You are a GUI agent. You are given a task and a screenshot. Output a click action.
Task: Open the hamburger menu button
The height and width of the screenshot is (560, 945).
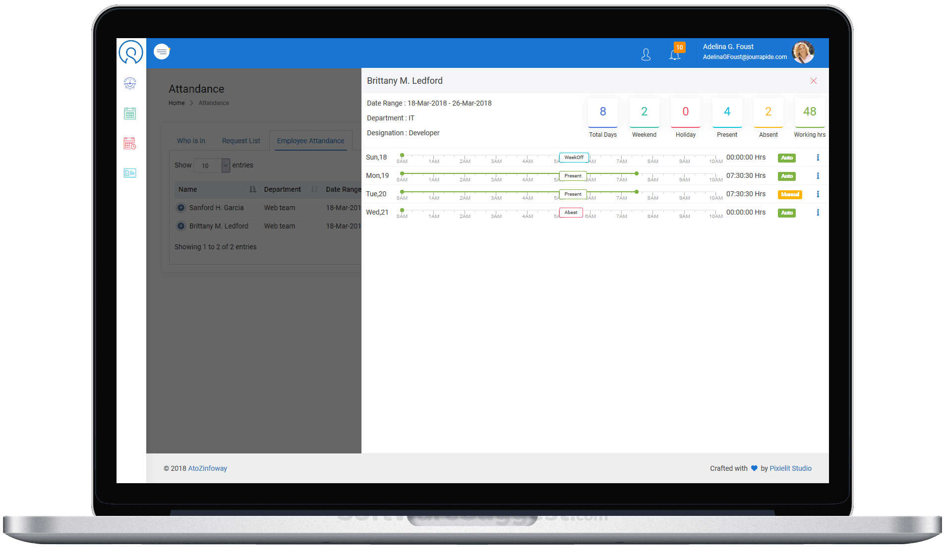tap(162, 52)
